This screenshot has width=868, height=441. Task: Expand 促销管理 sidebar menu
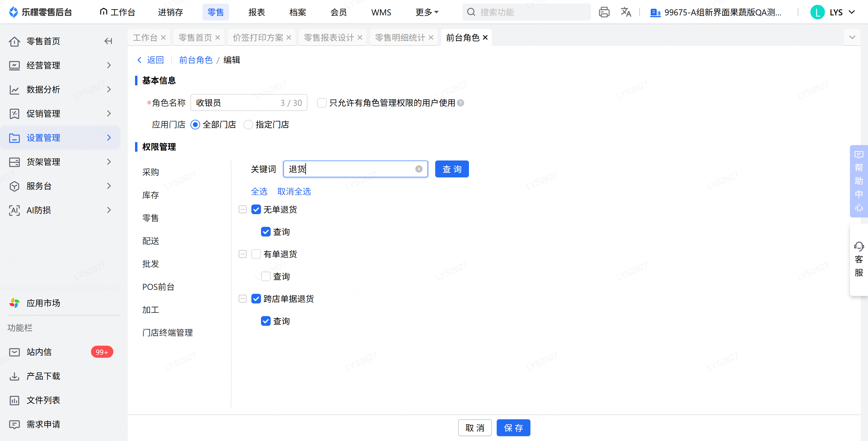coord(61,113)
